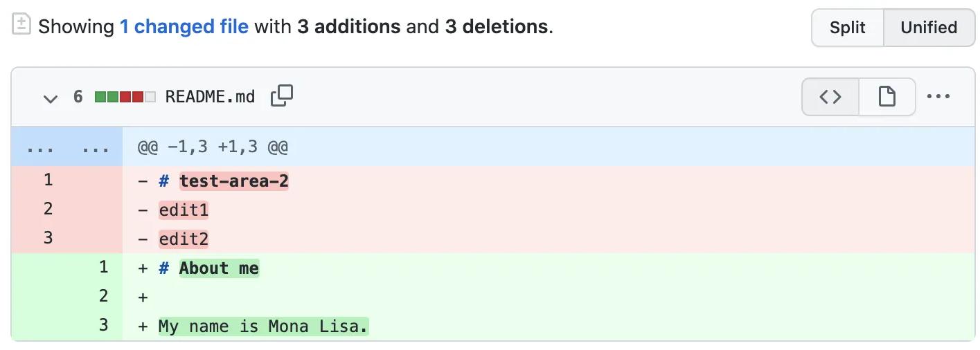Image resolution: width=980 pixels, height=350 pixels.
Task: Select deleted line number 3
Action: (x=48, y=239)
